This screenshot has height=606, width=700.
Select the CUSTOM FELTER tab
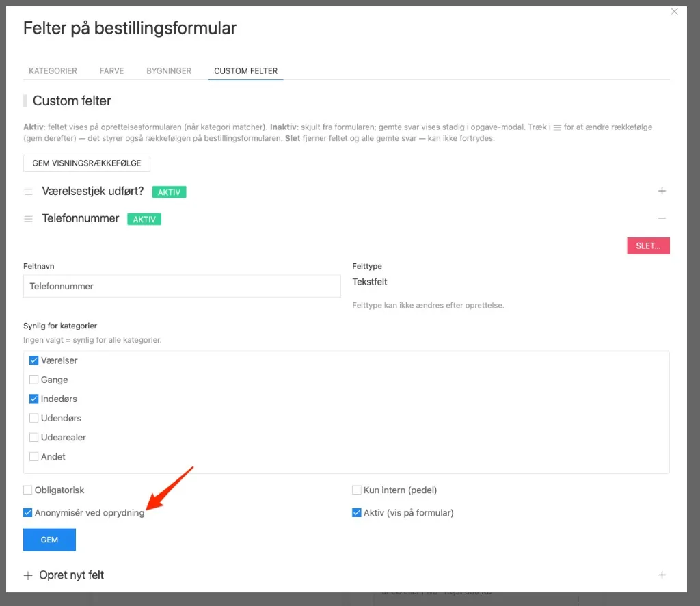pyautogui.click(x=245, y=71)
